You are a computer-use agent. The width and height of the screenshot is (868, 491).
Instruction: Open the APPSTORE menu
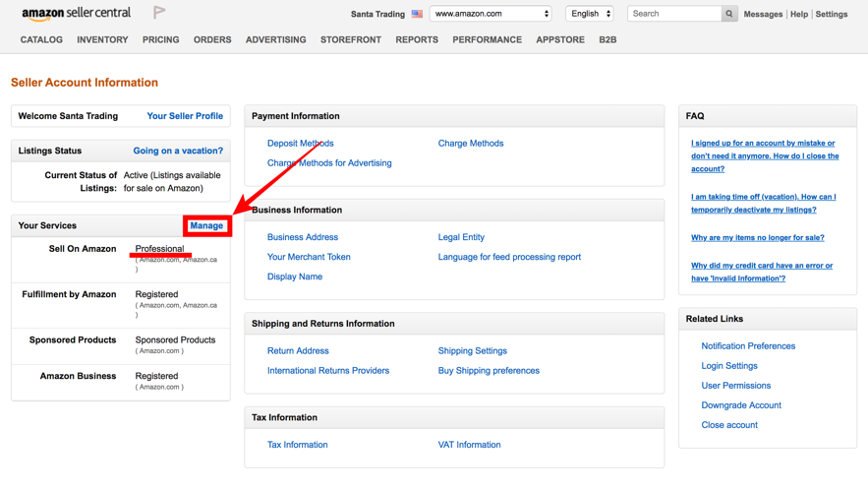(x=560, y=40)
